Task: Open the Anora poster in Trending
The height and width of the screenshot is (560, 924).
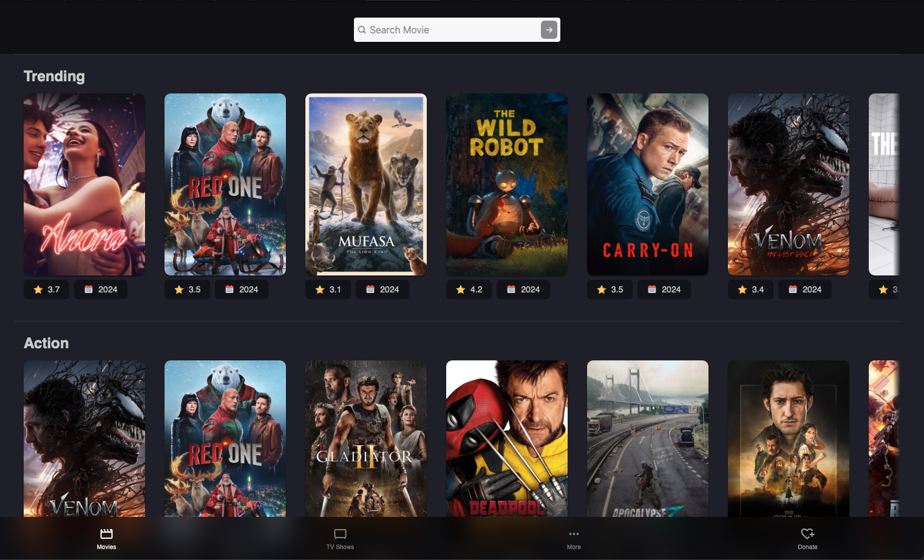Action: [x=84, y=184]
